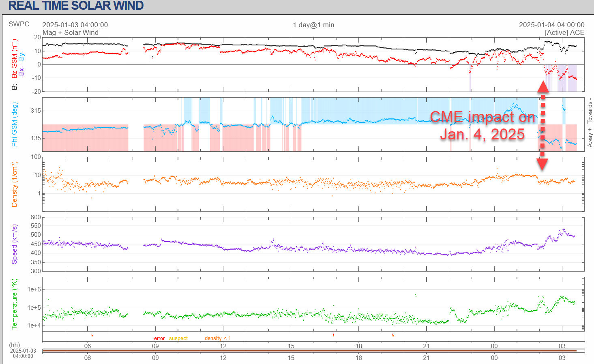Open the 'Mag + Solar Wind' data selector
The height and width of the screenshot is (364, 594).
[71, 32]
